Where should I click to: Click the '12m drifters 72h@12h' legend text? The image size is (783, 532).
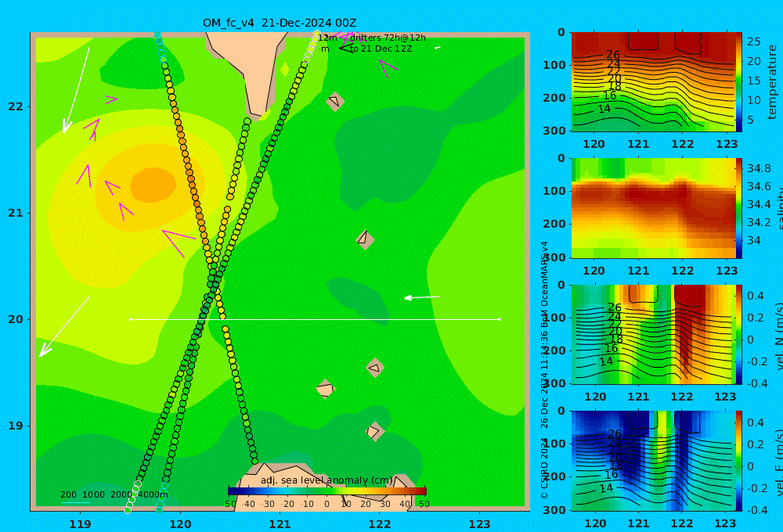coord(371,38)
